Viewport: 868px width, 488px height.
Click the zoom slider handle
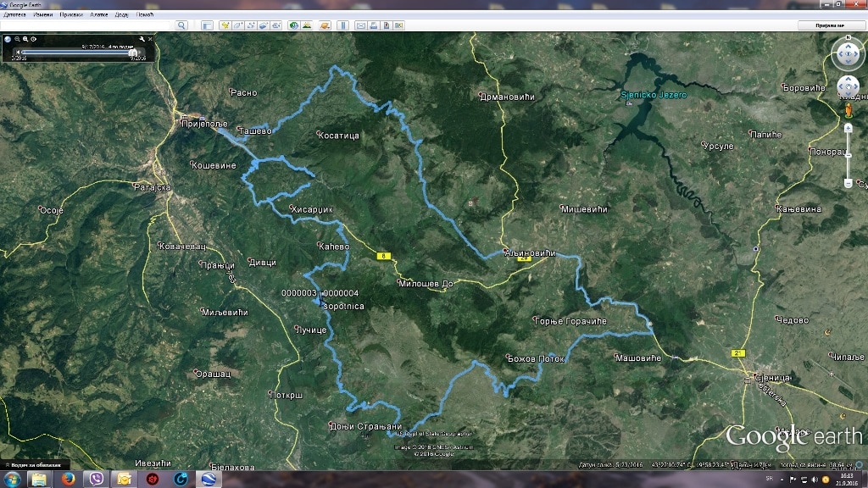pyautogui.click(x=848, y=156)
